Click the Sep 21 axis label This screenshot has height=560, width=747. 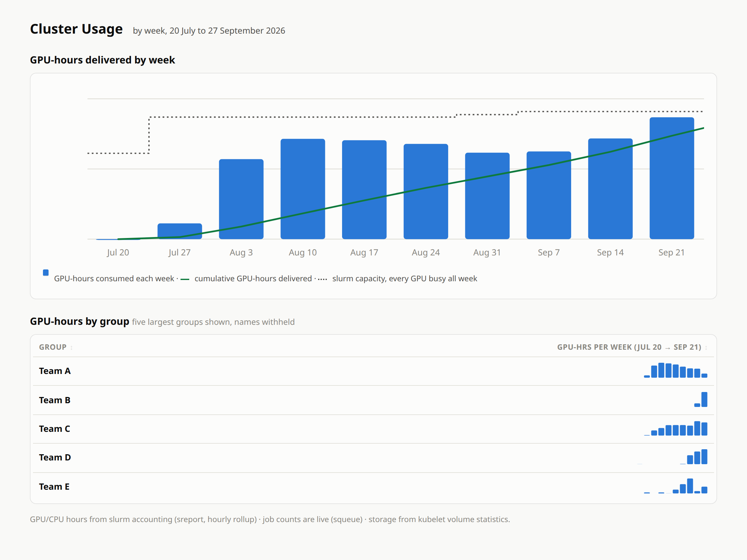point(671,253)
